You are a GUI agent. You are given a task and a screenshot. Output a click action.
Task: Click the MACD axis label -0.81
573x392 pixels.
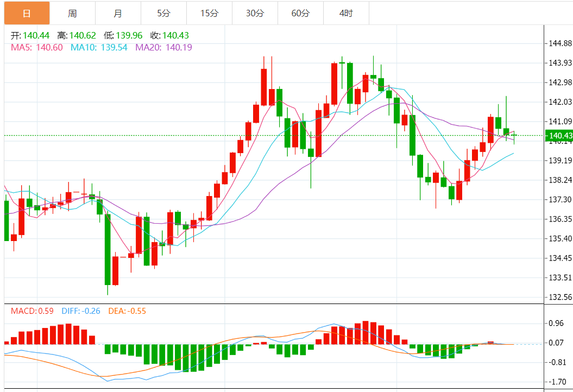[x=557, y=362]
